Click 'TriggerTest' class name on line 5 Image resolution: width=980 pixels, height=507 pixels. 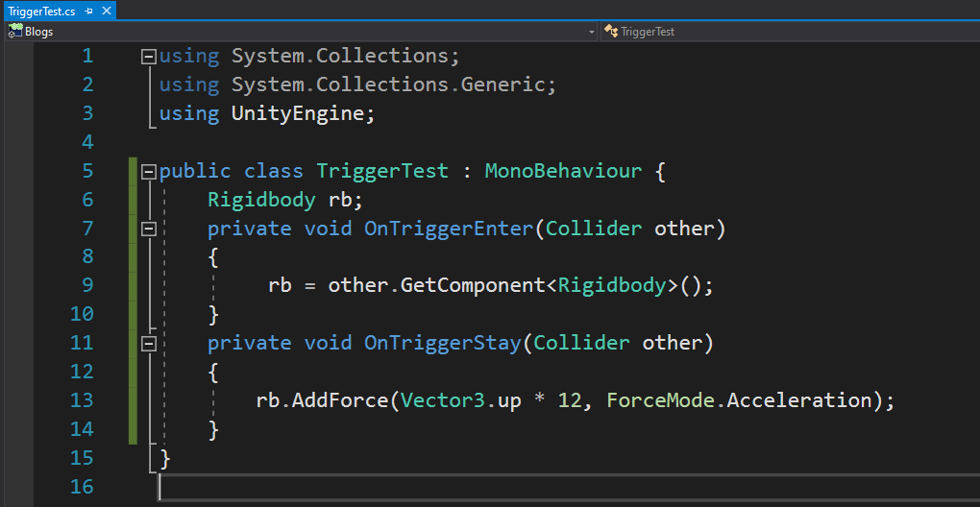(382, 171)
